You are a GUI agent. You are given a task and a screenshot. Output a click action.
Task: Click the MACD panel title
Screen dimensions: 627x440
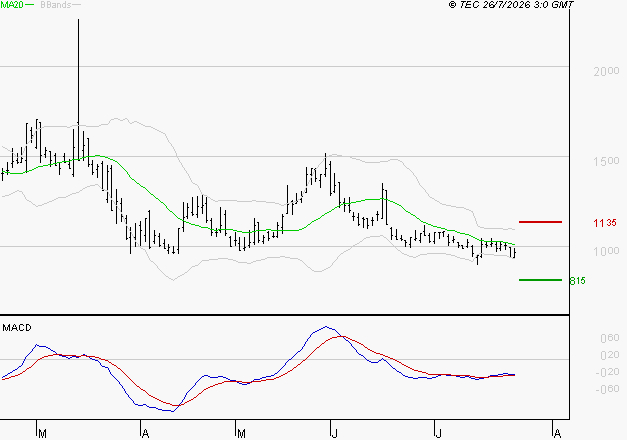(x=17, y=328)
